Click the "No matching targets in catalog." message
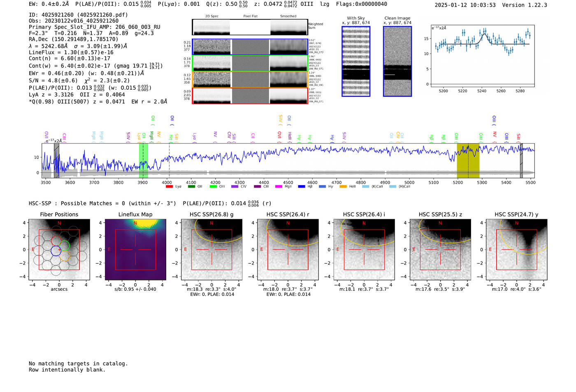The image size is (576, 392). [78, 364]
